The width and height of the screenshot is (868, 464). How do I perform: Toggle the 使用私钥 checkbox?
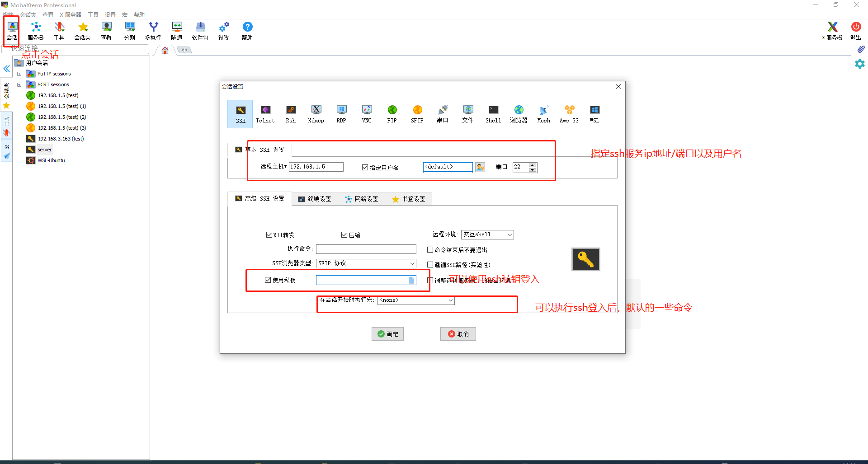[268, 280]
